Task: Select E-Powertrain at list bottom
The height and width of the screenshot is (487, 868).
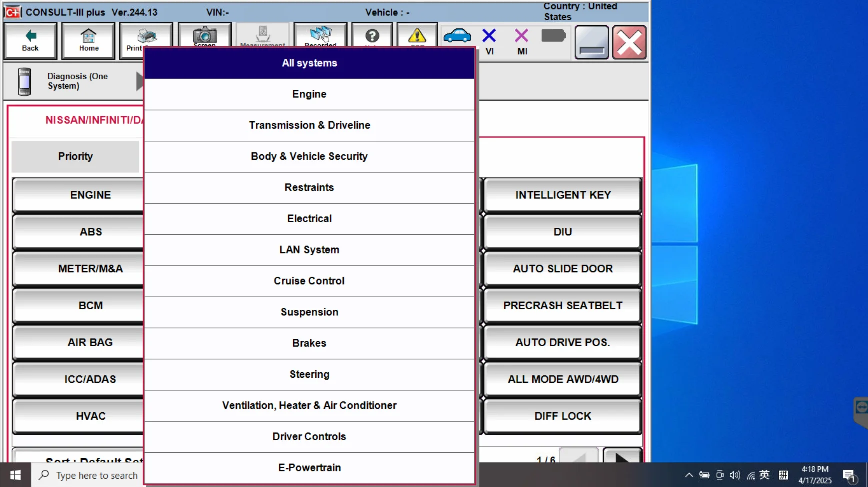Action: coord(309,468)
